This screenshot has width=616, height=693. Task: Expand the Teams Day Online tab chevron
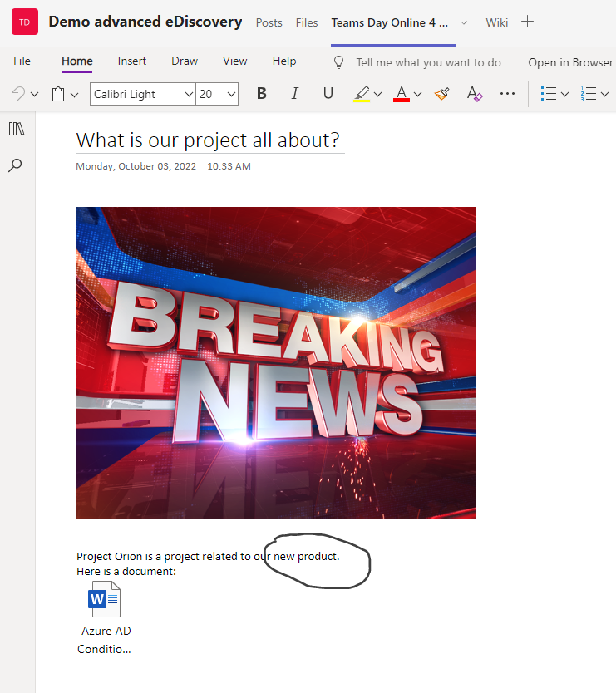(464, 22)
